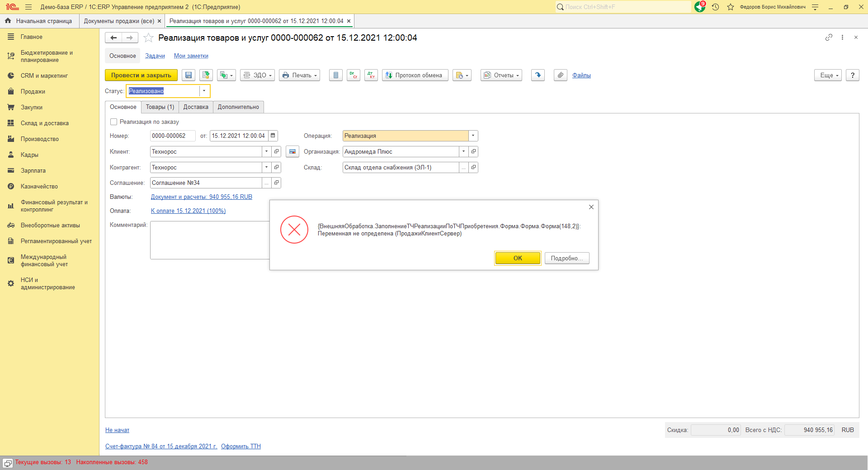The image size is (868, 470).
Task: Expand the Клиент dropdown arrow
Action: [266, 151]
